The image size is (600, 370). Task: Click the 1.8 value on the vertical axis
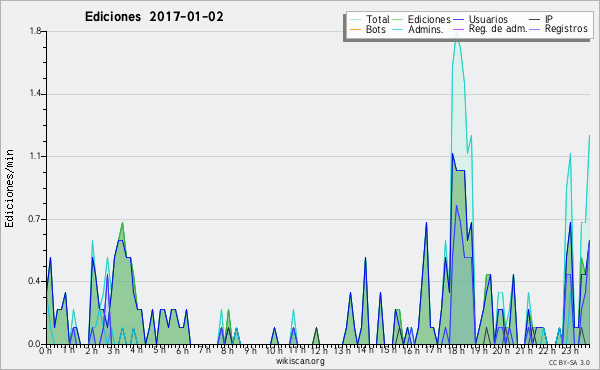coord(35,31)
